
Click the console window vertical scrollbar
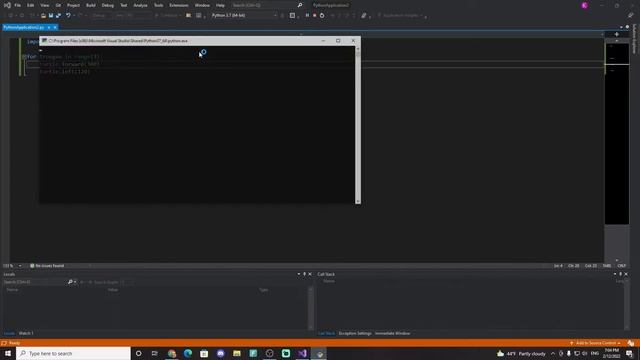(x=358, y=125)
